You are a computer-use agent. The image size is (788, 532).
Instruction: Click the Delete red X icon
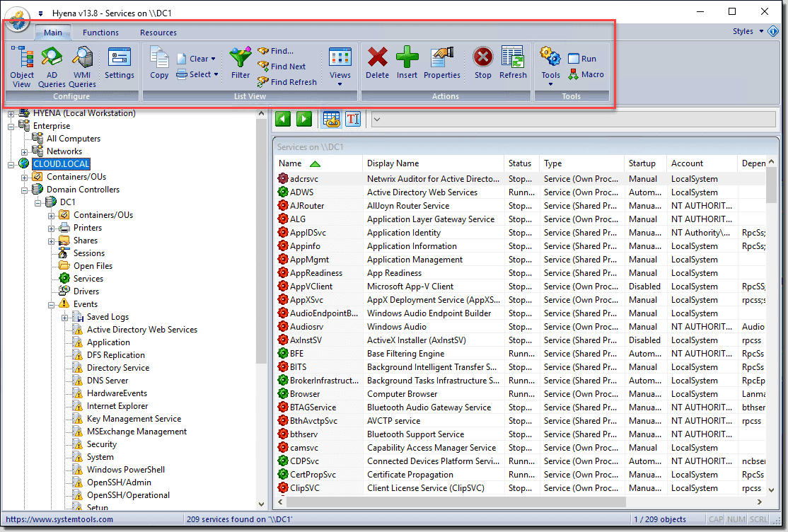click(377, 63)
